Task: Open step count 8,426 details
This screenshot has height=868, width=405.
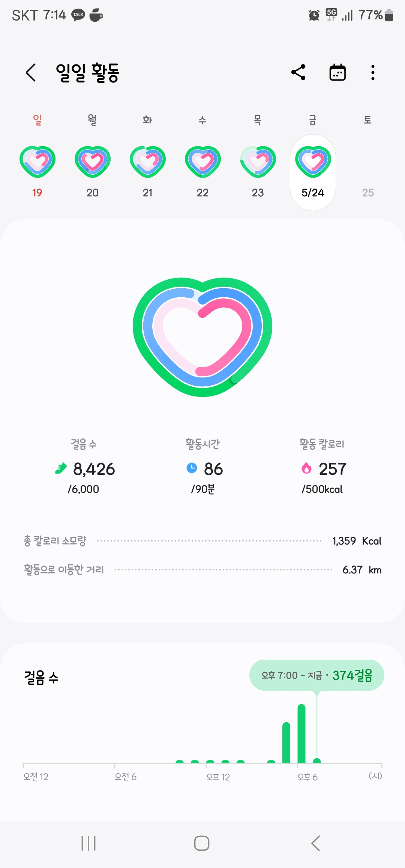Action: point(85,469)
